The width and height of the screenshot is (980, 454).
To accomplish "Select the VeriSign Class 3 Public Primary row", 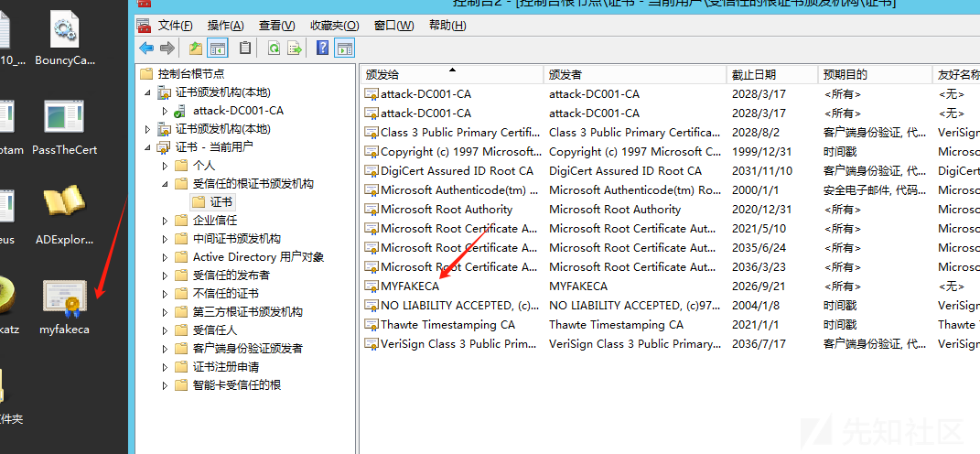I will point(671,344).
